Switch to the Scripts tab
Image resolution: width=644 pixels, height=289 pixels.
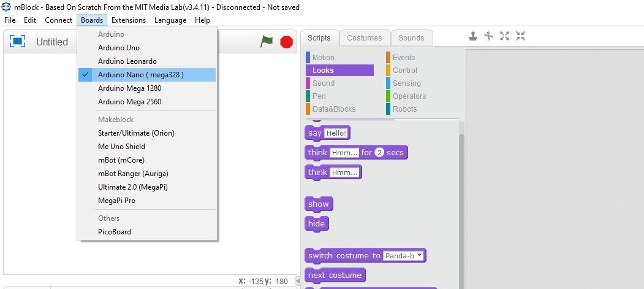pyautogui.click(x=319, y=38)
